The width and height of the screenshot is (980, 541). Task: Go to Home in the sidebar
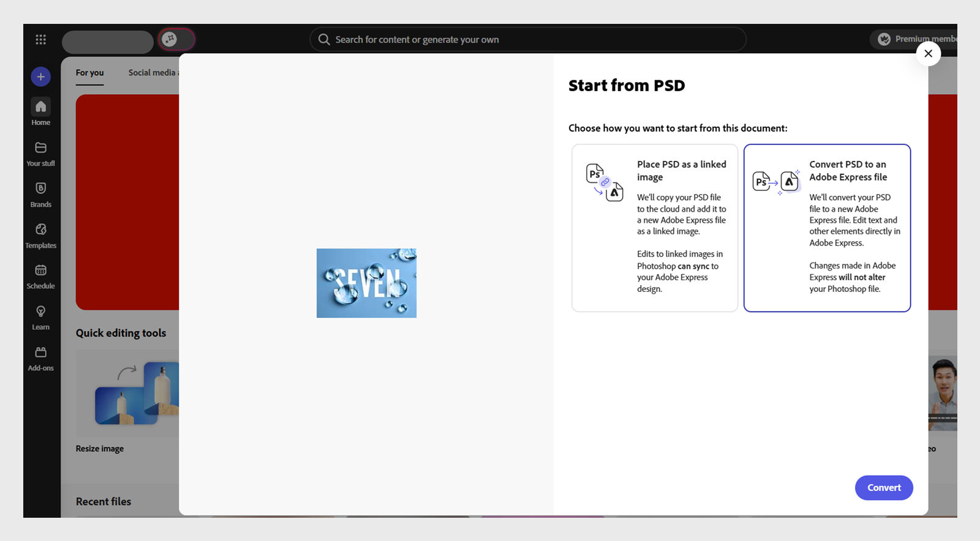tap(40, 112)
